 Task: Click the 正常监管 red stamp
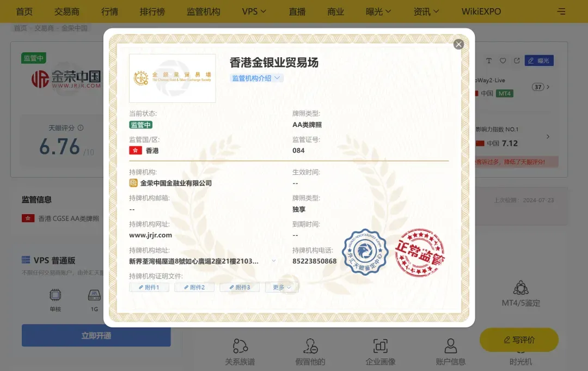[420, 252]
